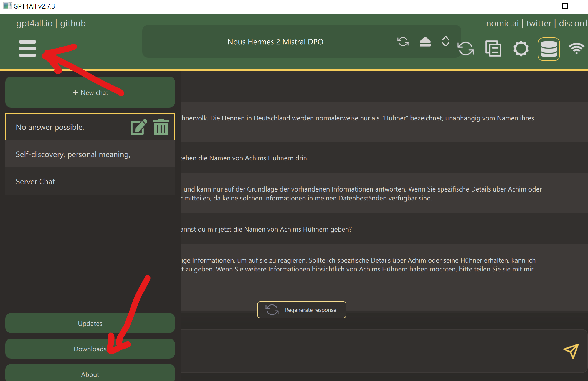588x381 pixels.
Task: Open LocalDocs database collections icon
Action: point(549,49)
